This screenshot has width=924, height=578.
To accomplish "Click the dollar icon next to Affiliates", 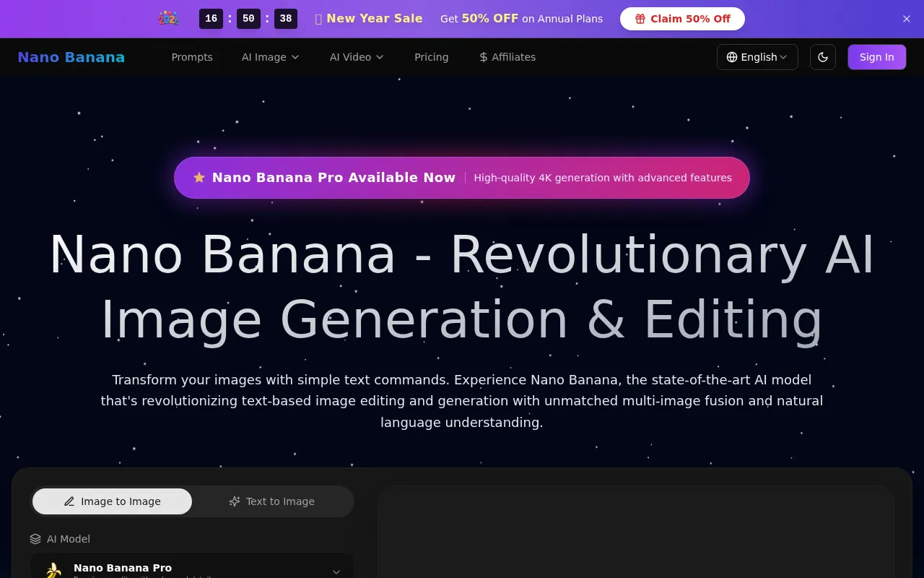I will click(x=482, y=57).
